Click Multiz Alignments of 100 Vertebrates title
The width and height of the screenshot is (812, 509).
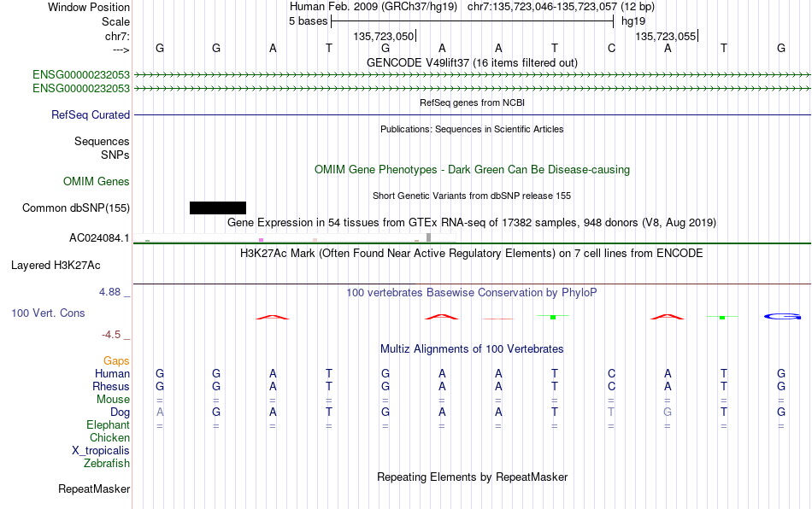coord(473,348)
